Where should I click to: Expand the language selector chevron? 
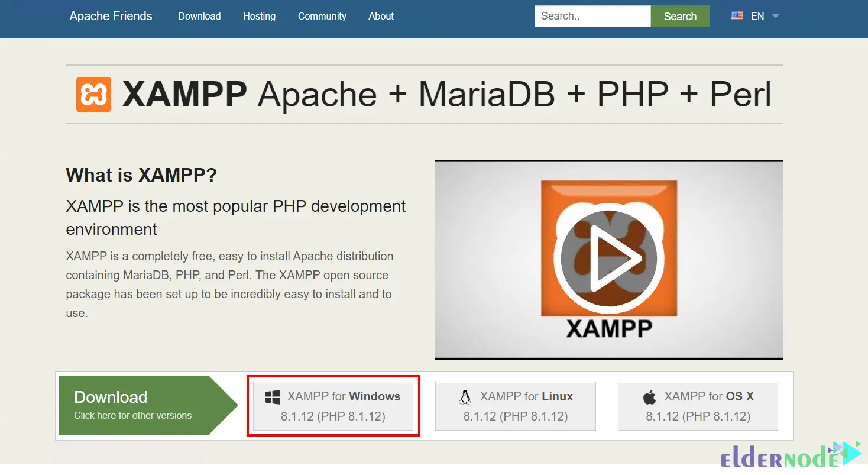tap(775, 17)
